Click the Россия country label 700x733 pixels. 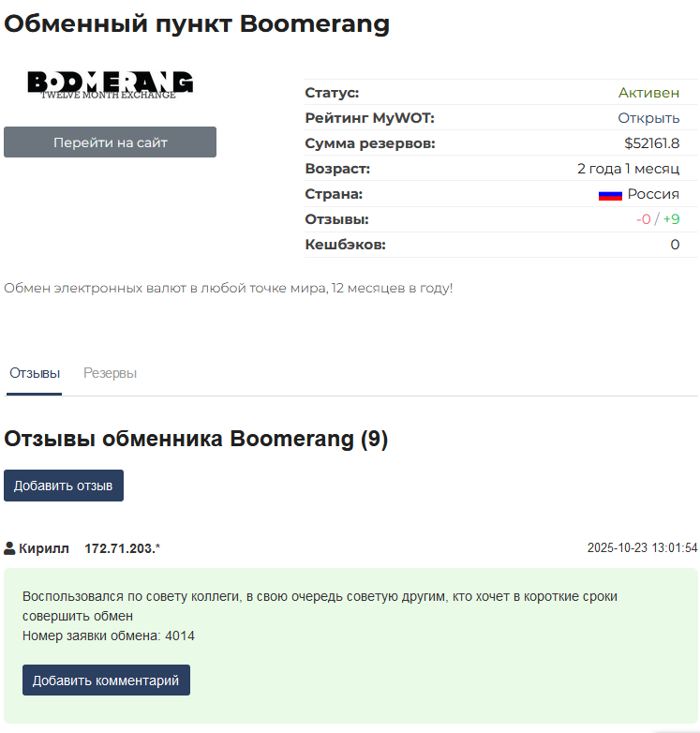(x=653, y=194)
